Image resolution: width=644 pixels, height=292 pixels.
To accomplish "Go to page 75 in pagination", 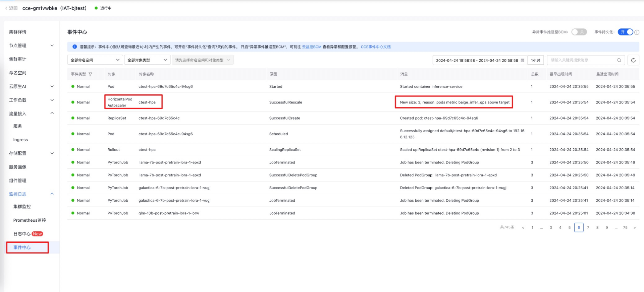I will tap(625, 228).
